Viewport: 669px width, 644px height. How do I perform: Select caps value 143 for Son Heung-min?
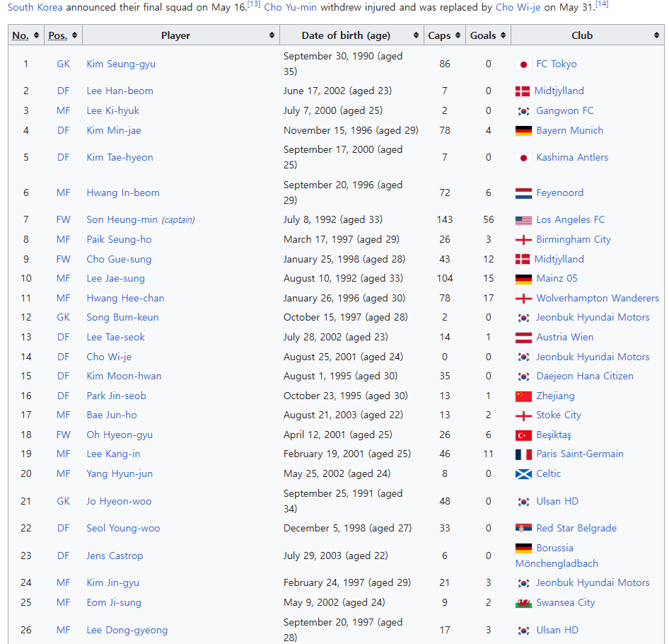pos(445,219)
